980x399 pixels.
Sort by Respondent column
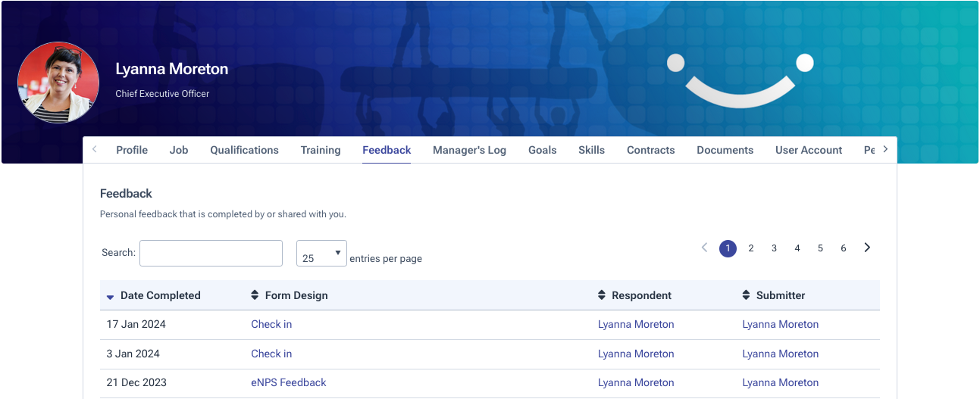click(x=635, y=295)
